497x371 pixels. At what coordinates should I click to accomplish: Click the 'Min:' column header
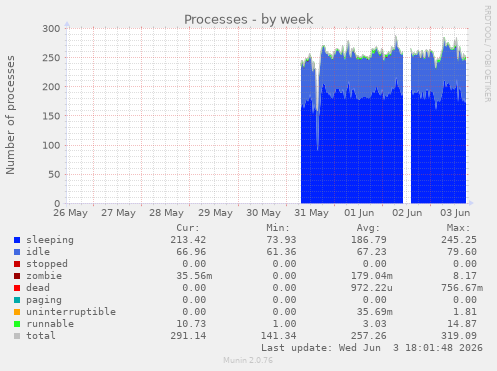click(278, 228)
